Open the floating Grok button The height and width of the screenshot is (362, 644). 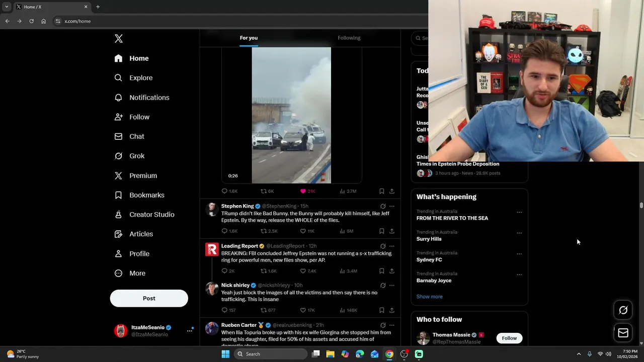623,310
